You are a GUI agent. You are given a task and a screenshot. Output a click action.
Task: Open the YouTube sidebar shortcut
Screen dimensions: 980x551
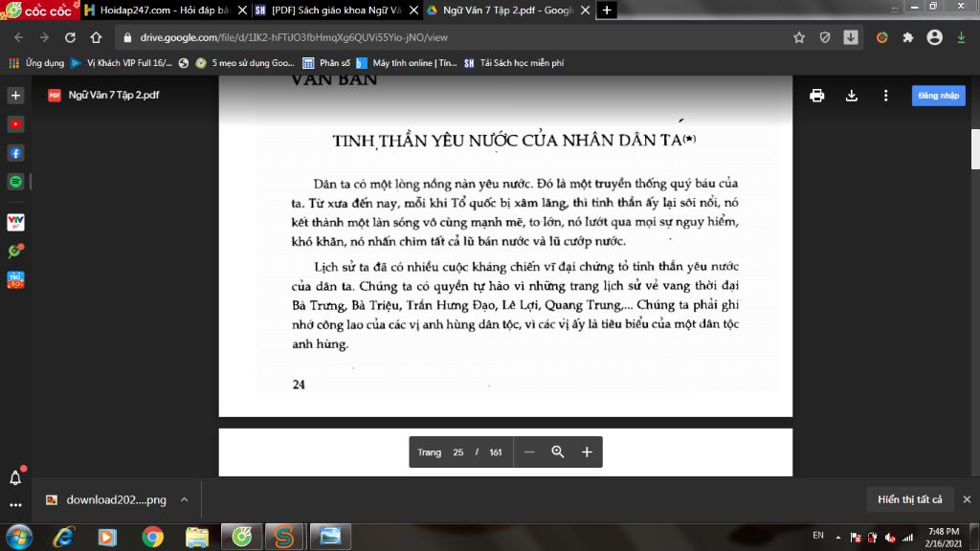point(15,124)
